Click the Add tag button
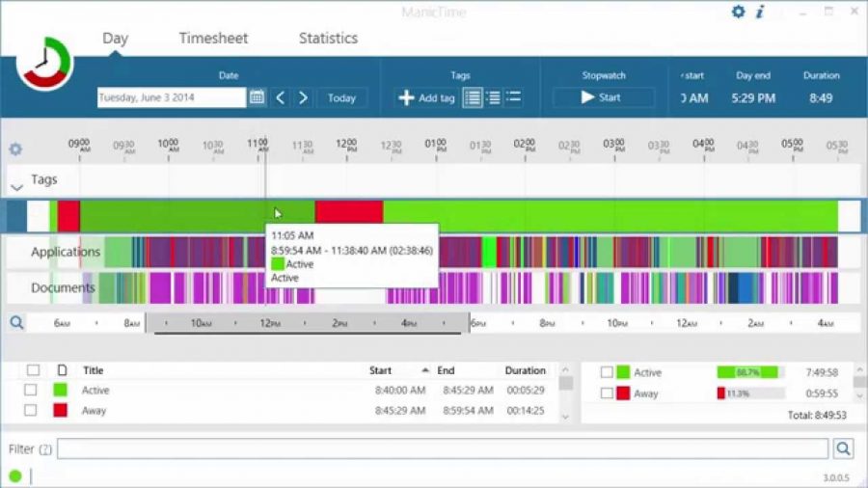Screen dimensions: 868x488 tap(426, 98)
